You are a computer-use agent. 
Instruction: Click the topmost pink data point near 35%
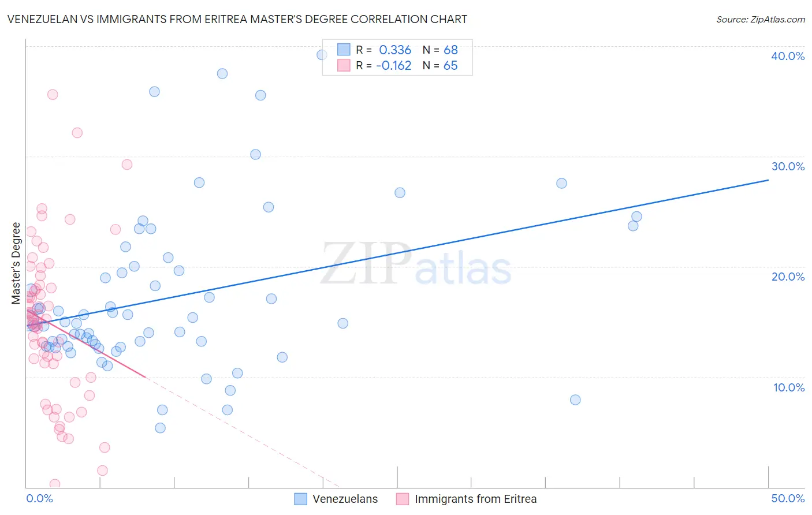pos(53,95)
